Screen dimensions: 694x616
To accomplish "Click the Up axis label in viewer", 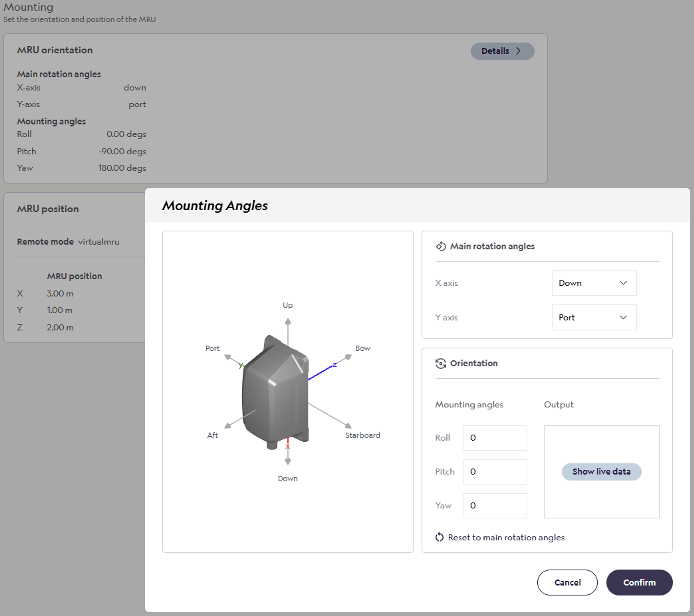I will (x=288, y=305).
